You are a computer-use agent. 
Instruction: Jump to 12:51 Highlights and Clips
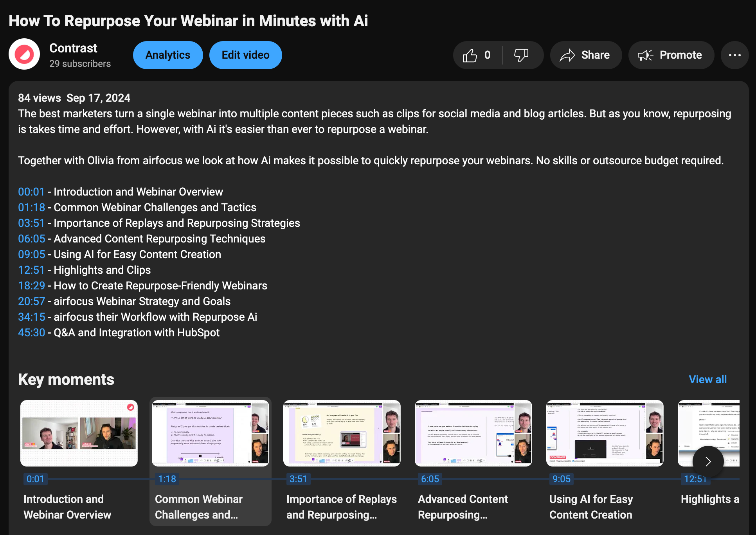pos(31,270)
